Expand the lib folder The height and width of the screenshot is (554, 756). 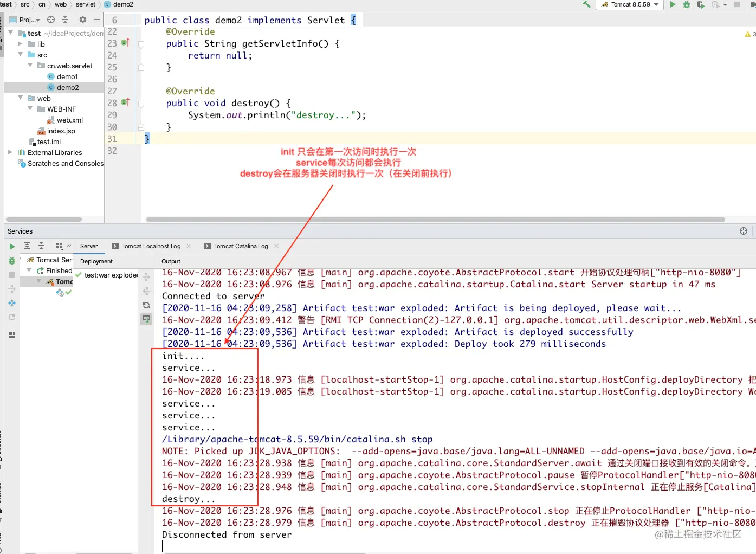[20, 44]
